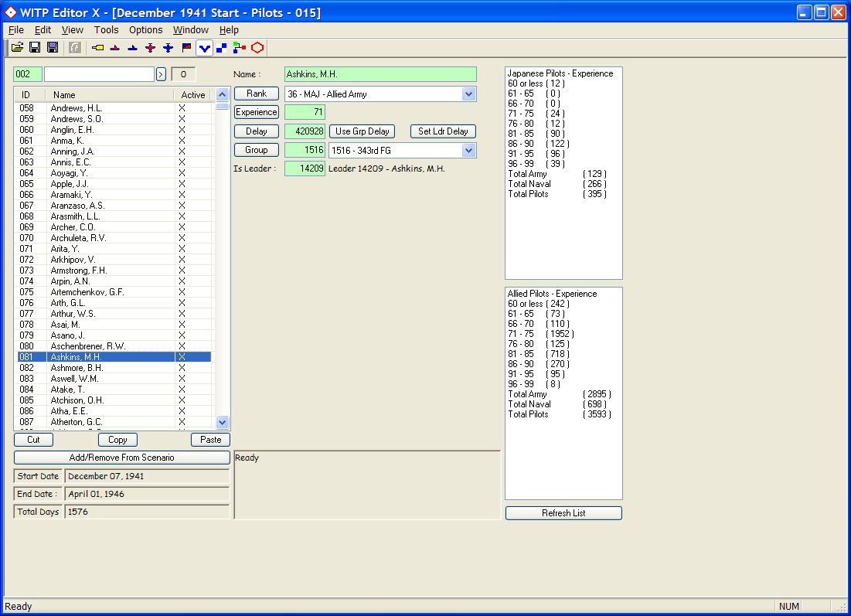Open the Help menu
The width and height of the screenshot is (851, 616).
click(229, 30)
